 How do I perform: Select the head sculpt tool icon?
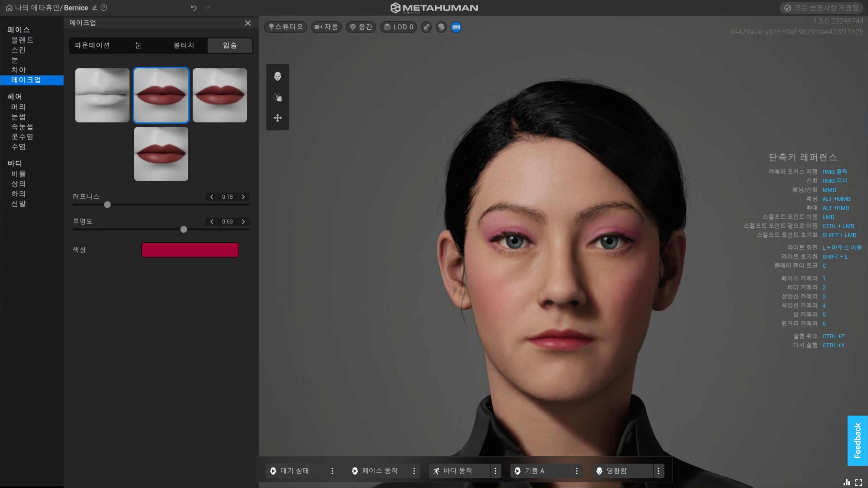pos(277,76)
